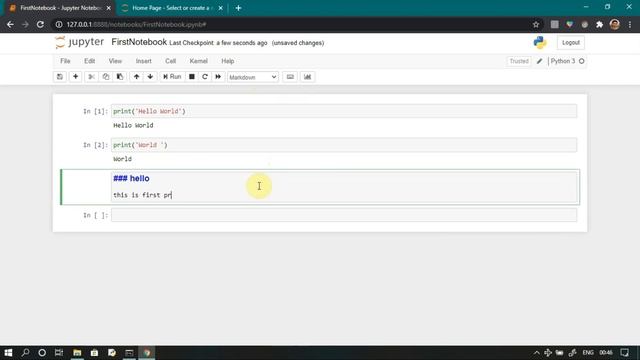Open the View menu

pos(115,61)
